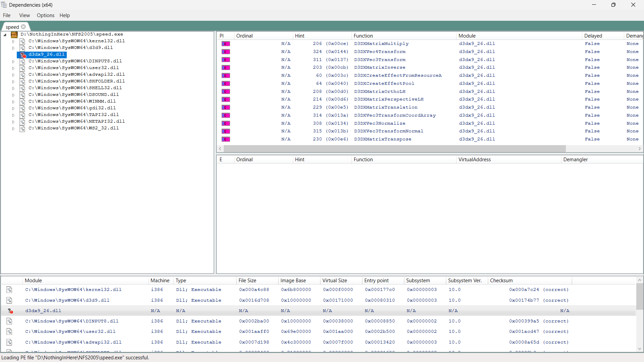The image size is (644, 362).
Task: Select the d3d9.dll row in module list
Action: 318,300
